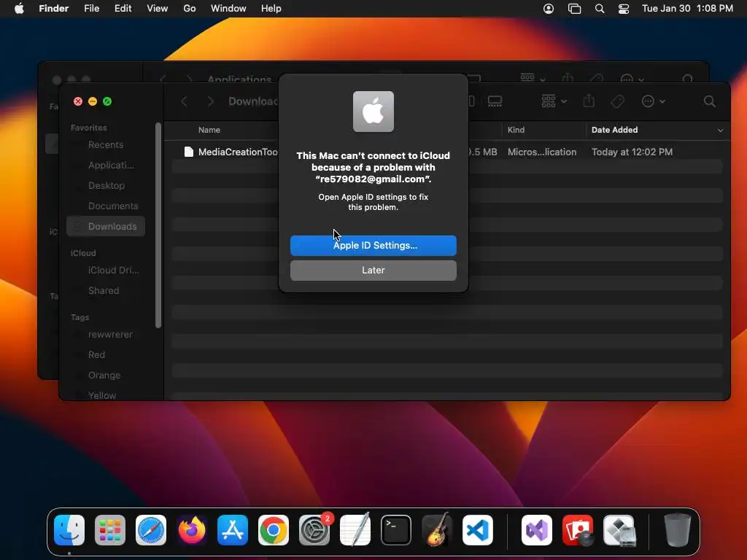Open Boot Camp Assistant from the Dock
Screen dimensions: 747x560
click(619, 530)
